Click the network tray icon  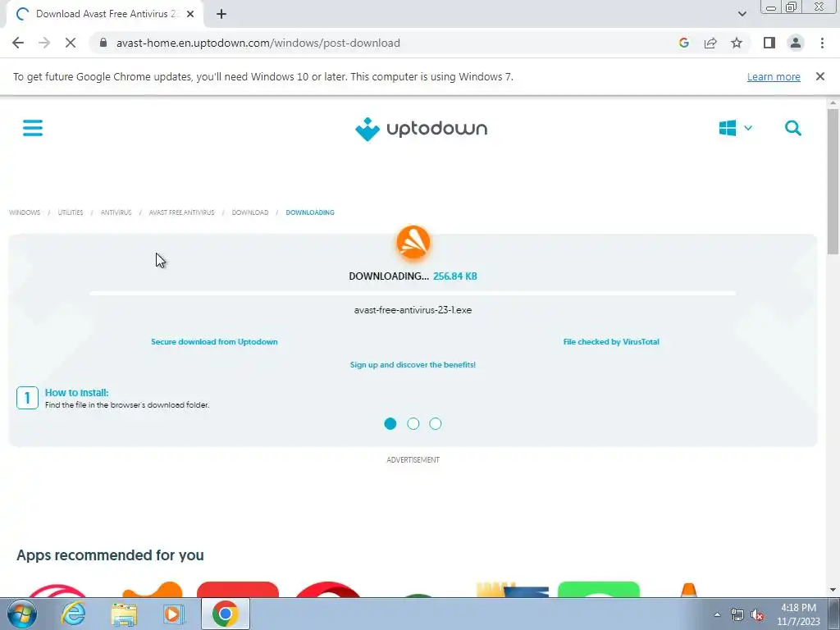coord(737,614)
